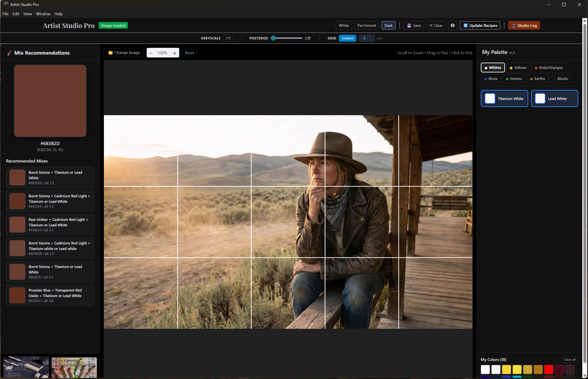Image resolution: width=588 pixels, height=379 pixels.
Task: Click the Image loaded status badge
Action: pyautogui.click(x=113, y=25)
